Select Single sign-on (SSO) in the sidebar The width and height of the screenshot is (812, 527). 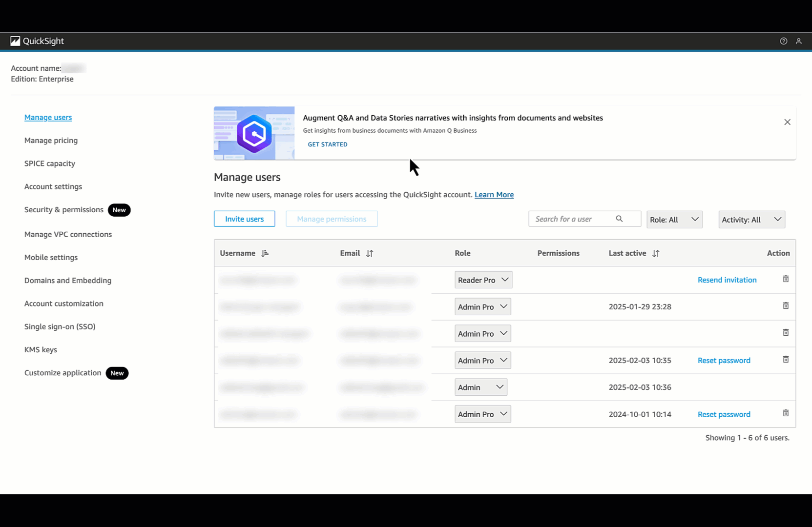tap(60, 327)
